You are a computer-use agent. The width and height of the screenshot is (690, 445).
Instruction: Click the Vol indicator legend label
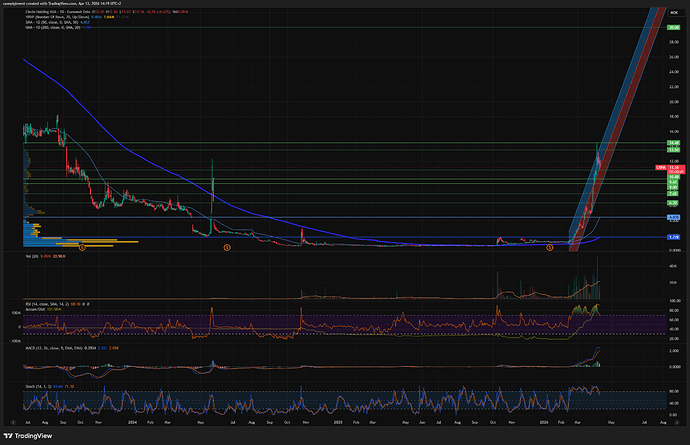(x=31, y=257)
